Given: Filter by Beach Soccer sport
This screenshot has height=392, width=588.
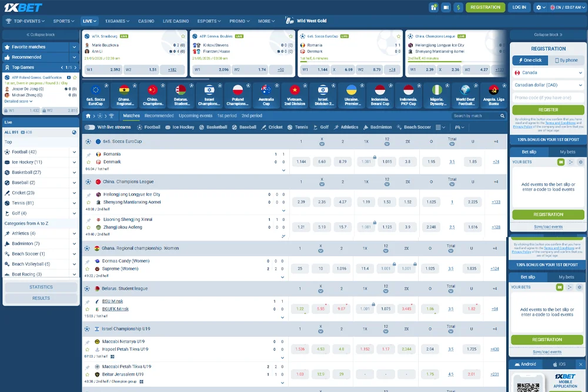Looking at the screenshot, I should pyautogui.click(x=413, y=127).
